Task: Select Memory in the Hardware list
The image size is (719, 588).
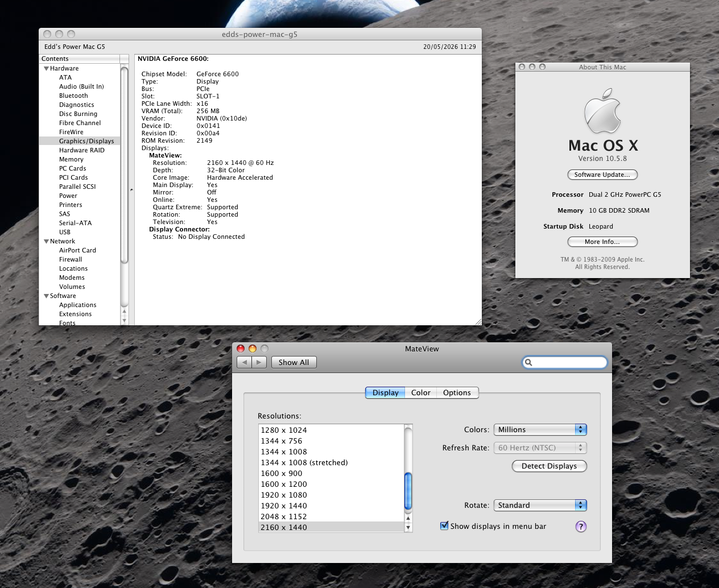Action: (x=71, y=160)
